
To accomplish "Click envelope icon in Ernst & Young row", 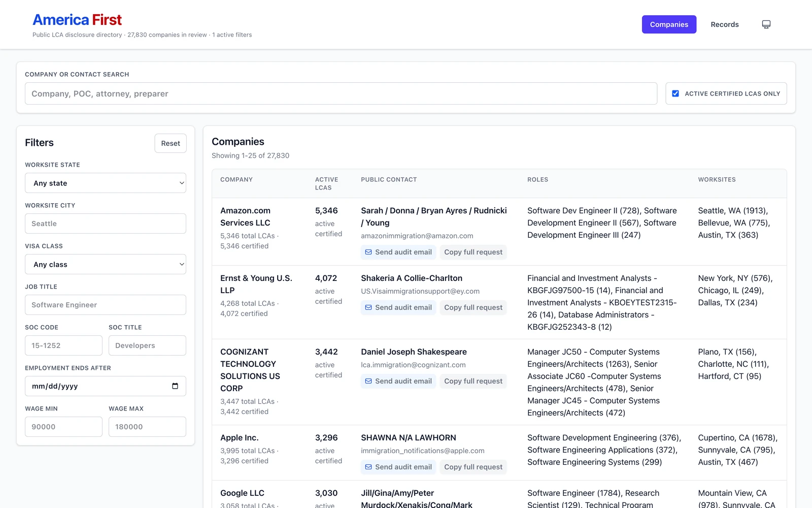I will point(368,307).
